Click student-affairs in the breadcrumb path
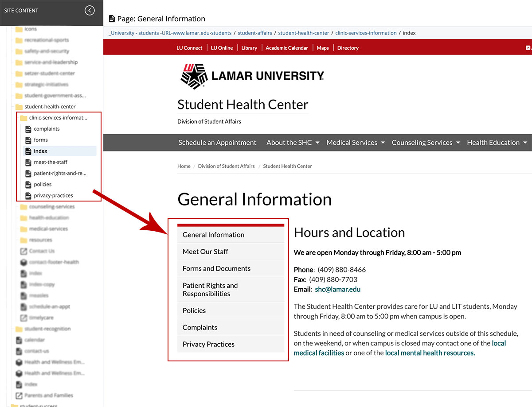This screenshot has height=407, width=532. pyautogui.click(x=255, y=33)
